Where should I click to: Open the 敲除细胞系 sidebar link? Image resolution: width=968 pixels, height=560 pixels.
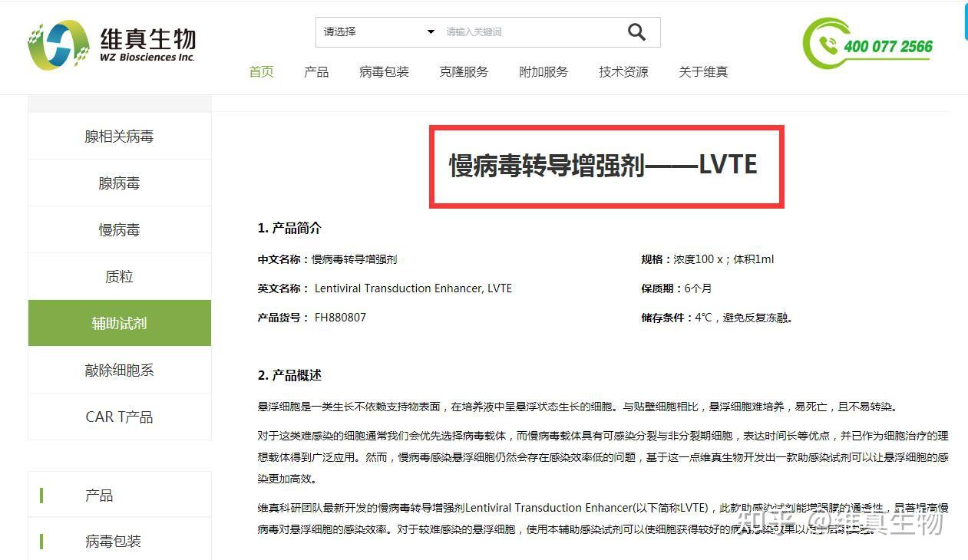pos(119,370)
